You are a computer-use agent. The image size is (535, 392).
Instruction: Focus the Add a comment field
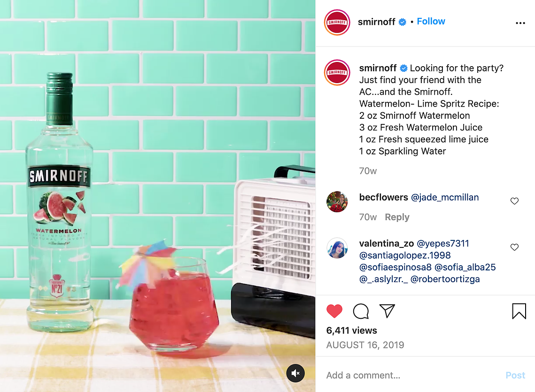(x=412, y=375)
